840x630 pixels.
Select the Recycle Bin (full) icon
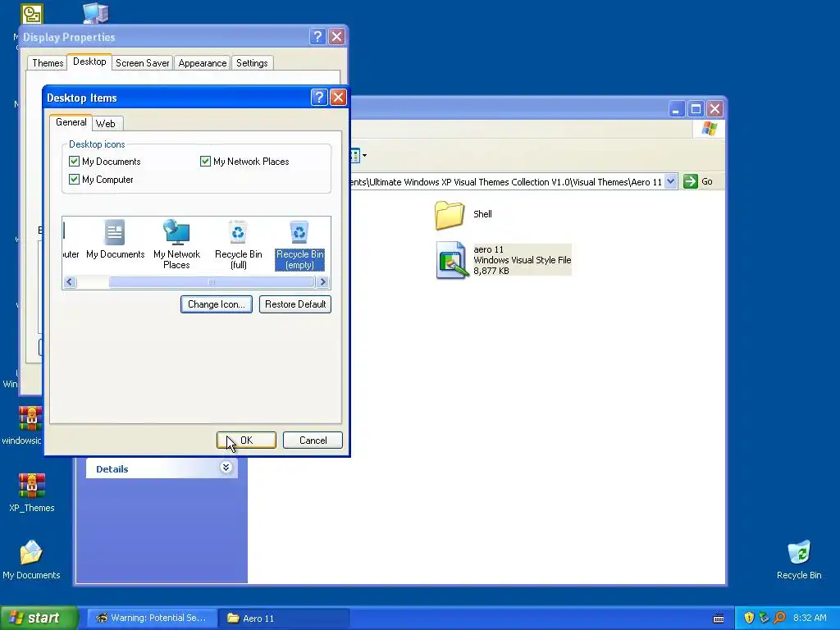(239, 244)
